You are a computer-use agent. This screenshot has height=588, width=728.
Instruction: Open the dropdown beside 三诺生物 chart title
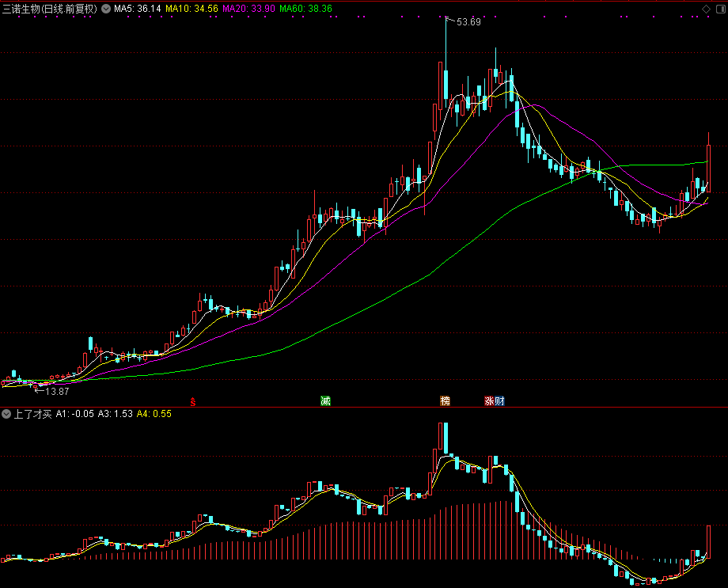(x=106, y=9)
